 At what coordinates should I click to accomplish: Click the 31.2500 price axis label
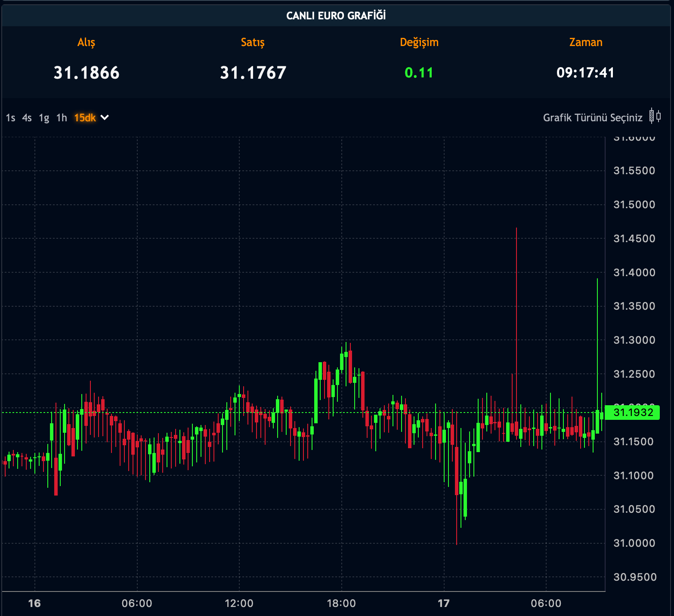point(634,374)
